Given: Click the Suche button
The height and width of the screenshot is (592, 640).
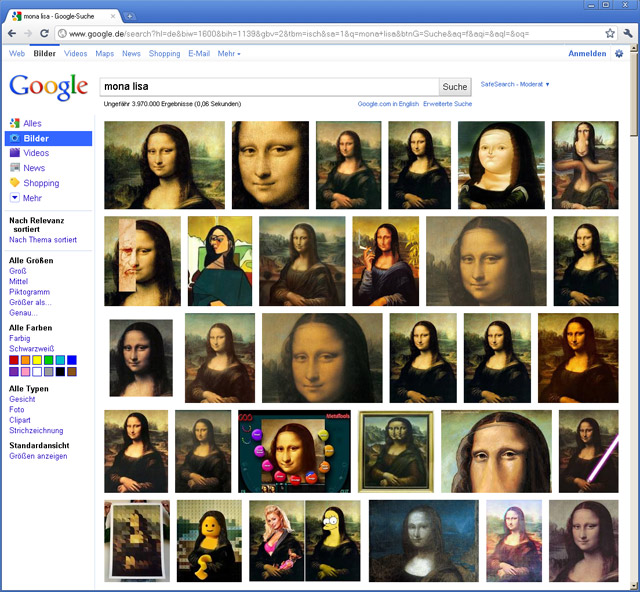Looking at the screenshot, I should coord(455,87).
